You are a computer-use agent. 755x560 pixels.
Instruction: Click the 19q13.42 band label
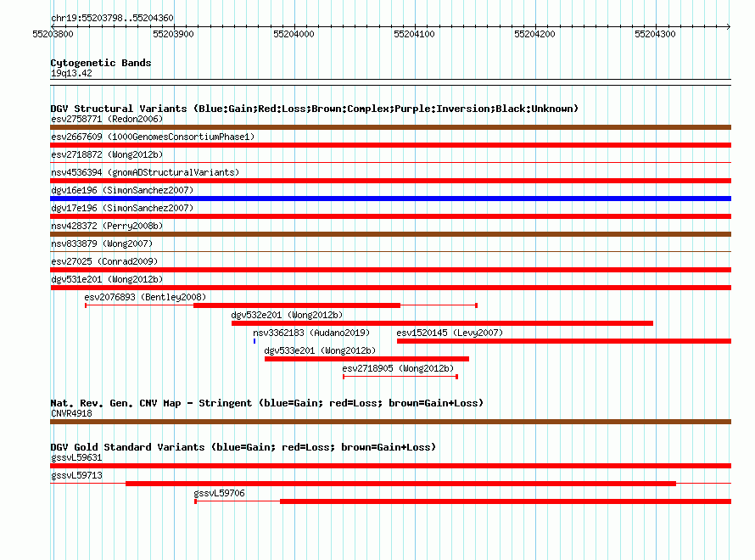coord(71,73)
